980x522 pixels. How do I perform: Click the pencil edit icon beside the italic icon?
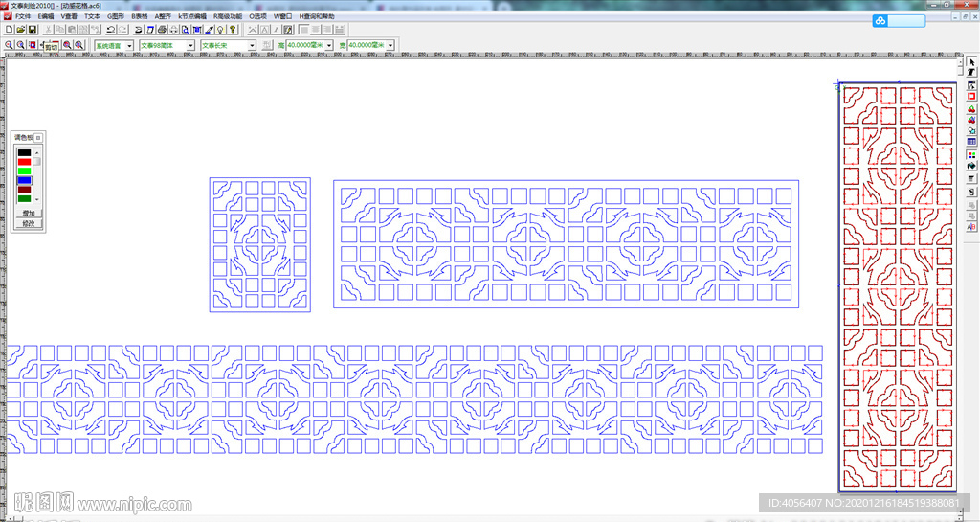(x=288, y=30)
